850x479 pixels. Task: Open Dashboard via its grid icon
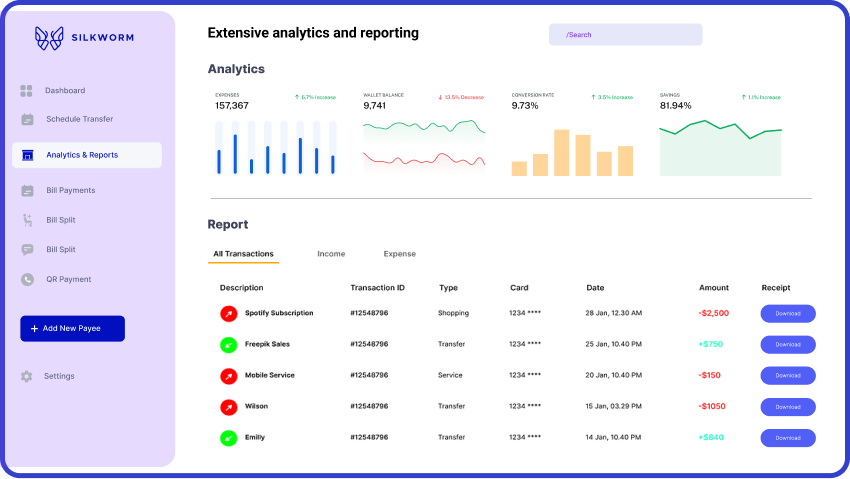tap(27, 91)
